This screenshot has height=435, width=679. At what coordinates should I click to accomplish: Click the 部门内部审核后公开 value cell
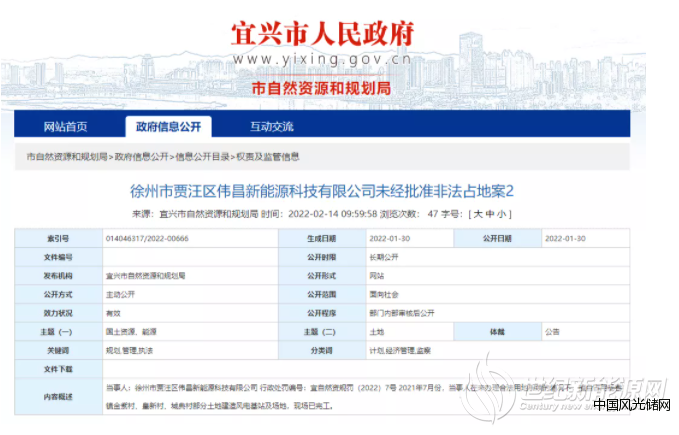coord(498,313)
